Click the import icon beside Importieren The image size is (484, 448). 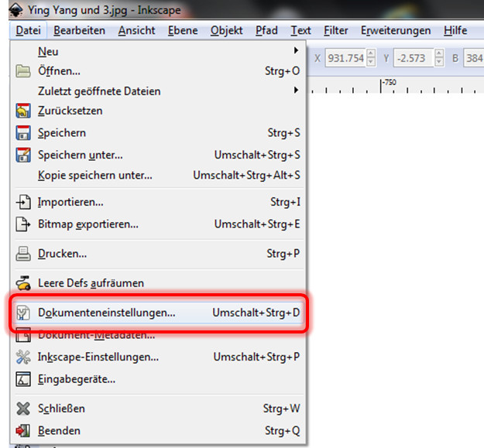[x=23, y=202]
